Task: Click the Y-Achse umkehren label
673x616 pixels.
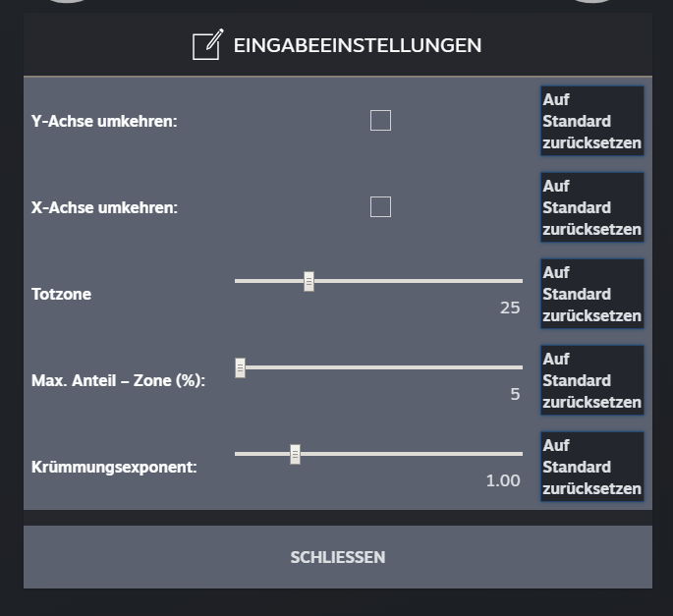Action: pos(104,122)
